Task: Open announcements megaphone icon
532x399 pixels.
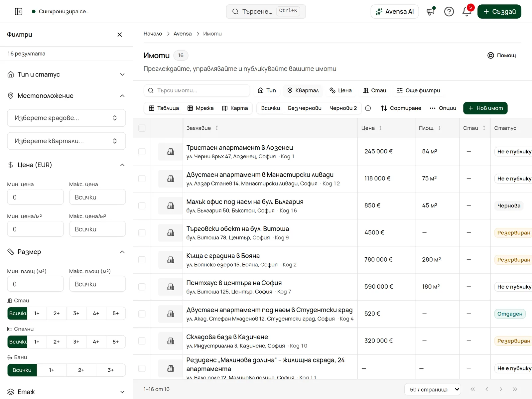Action: coord(431,12)
